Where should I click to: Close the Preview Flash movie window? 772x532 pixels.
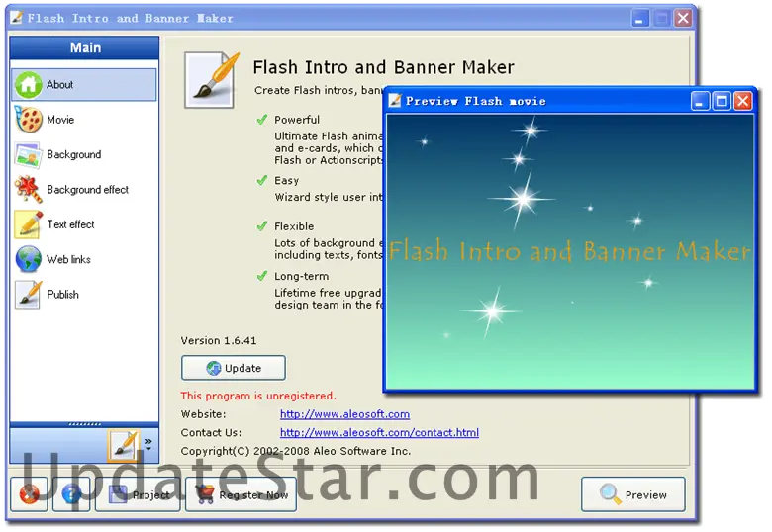click(x=743, y=101)
